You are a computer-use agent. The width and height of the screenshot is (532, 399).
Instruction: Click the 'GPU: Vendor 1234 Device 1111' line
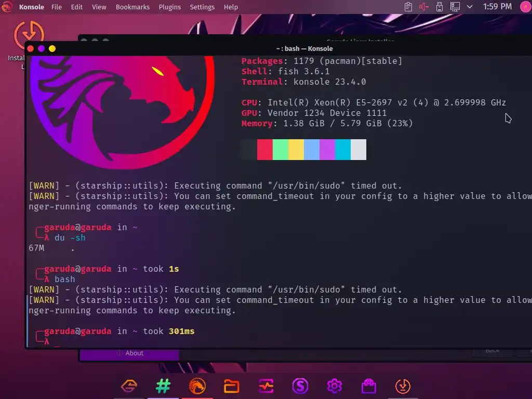(x=314, y=113)
